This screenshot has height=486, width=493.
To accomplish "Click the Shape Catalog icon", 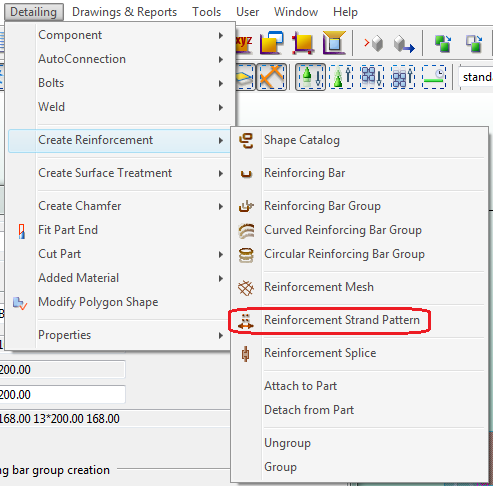I will coord(246,141).
